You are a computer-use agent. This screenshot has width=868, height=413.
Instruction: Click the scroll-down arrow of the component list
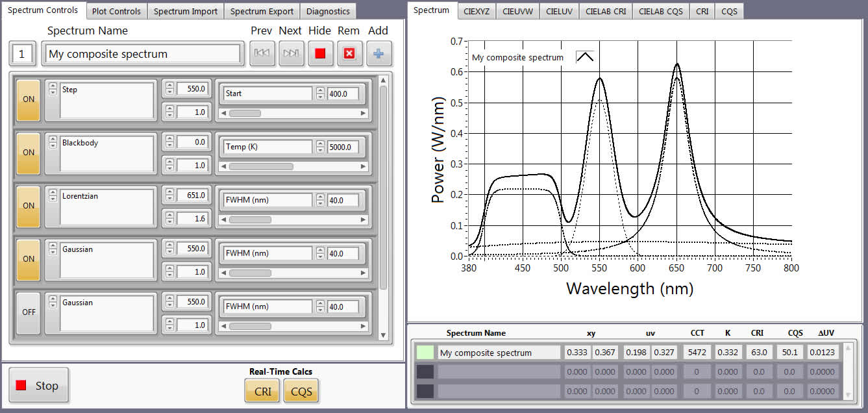click(383, 336)
